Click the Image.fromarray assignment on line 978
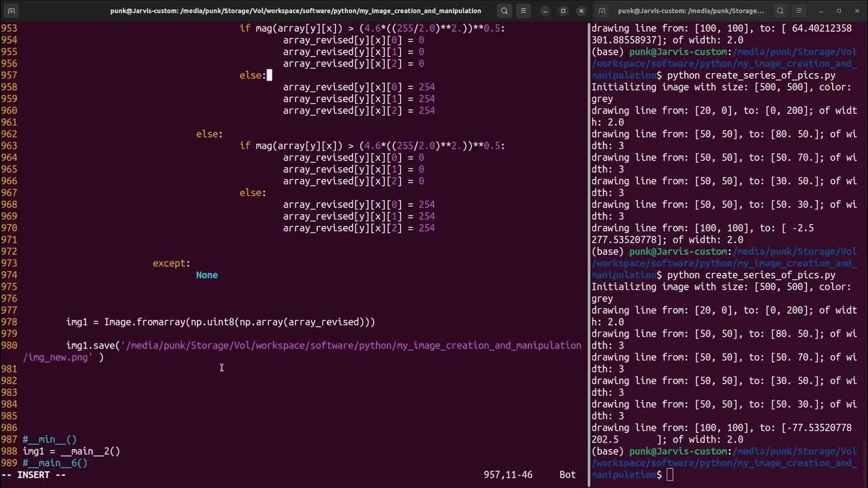Viewport: 868px width, 488px height. point(220,322)
